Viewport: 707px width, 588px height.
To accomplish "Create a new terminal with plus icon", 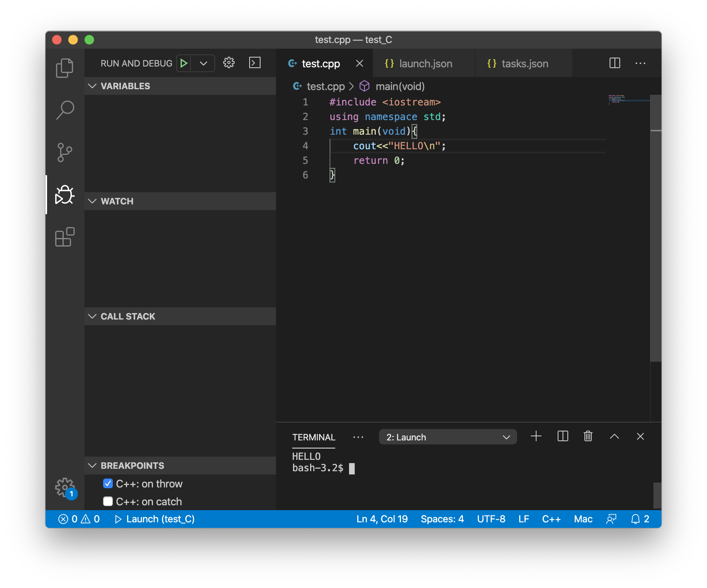I will (536, 436).
